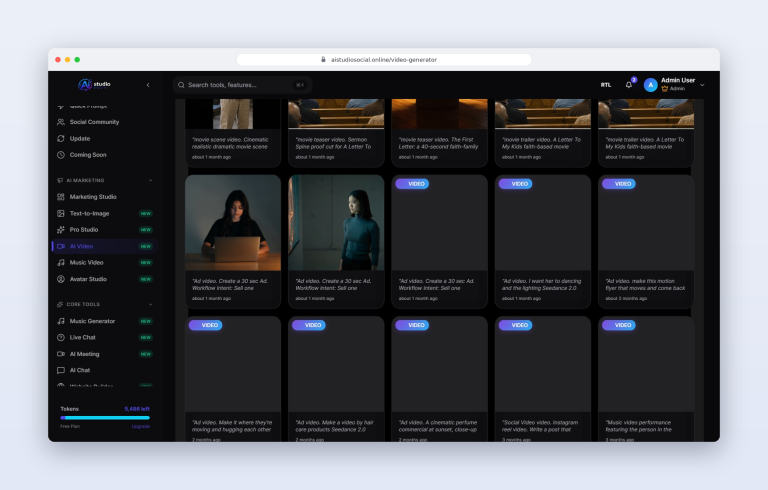Click the Coming Soon clock icon
The width and height of the screenshot is (768, 490).
[x=61, y=155]
